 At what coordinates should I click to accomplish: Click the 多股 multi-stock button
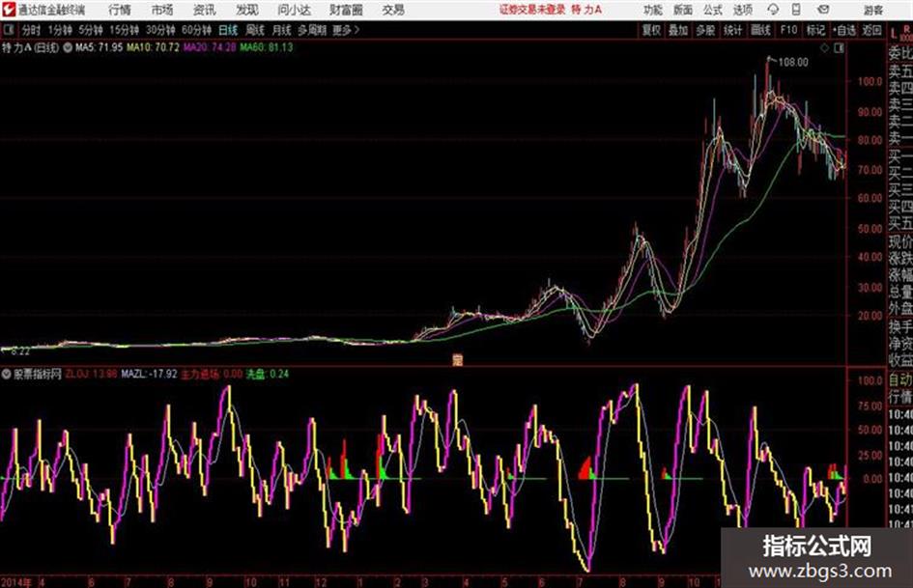click(705, 30)
